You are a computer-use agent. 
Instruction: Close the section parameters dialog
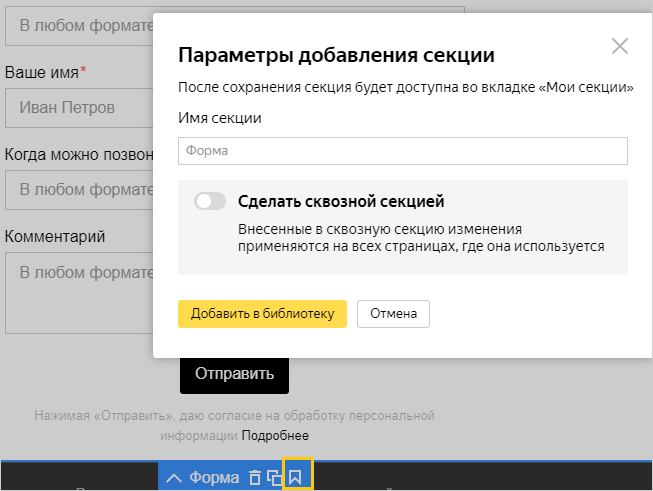pos(620,46)
